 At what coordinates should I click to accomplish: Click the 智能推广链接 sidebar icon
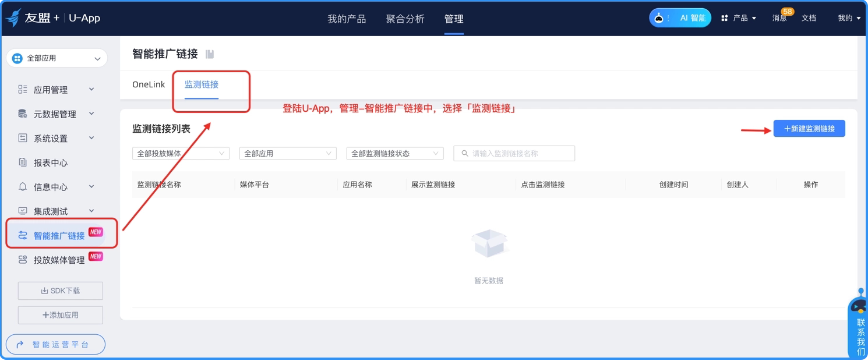pyautogui.click(x=23, y=235)
